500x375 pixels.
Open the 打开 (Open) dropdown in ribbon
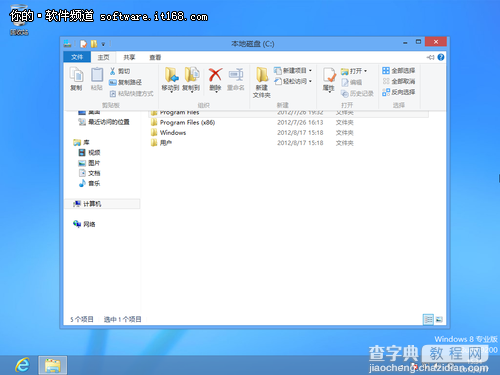(354, 71)
